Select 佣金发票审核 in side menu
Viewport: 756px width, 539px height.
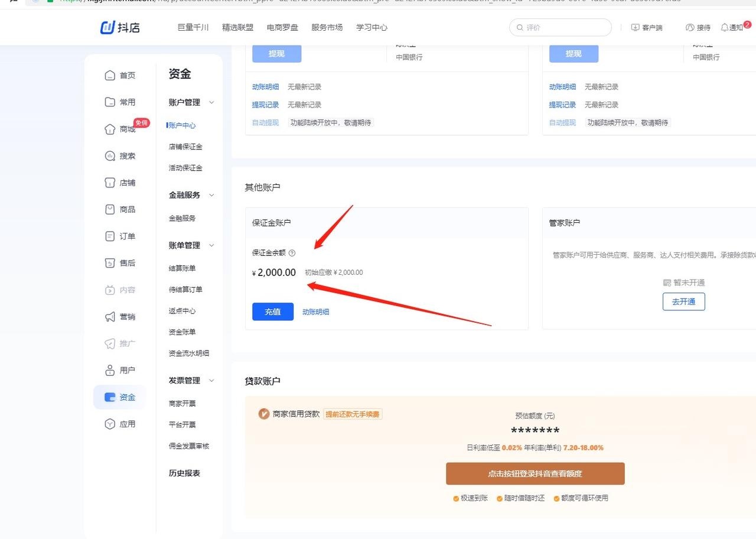pyautogui.click(x=189, y=446)
